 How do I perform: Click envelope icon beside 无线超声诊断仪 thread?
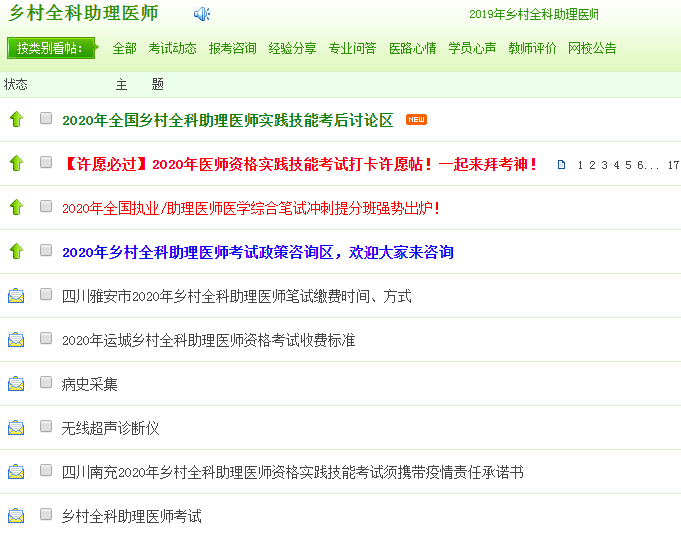(16, 428)
